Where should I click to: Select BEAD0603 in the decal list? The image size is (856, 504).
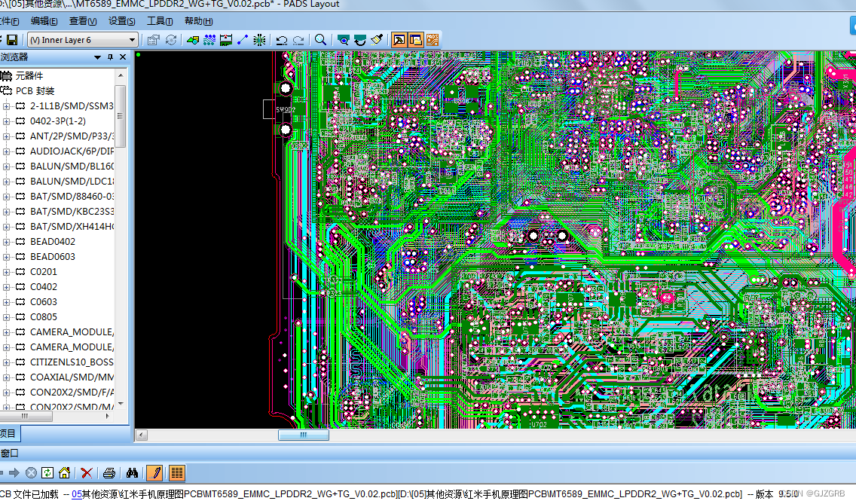(53, 256)
